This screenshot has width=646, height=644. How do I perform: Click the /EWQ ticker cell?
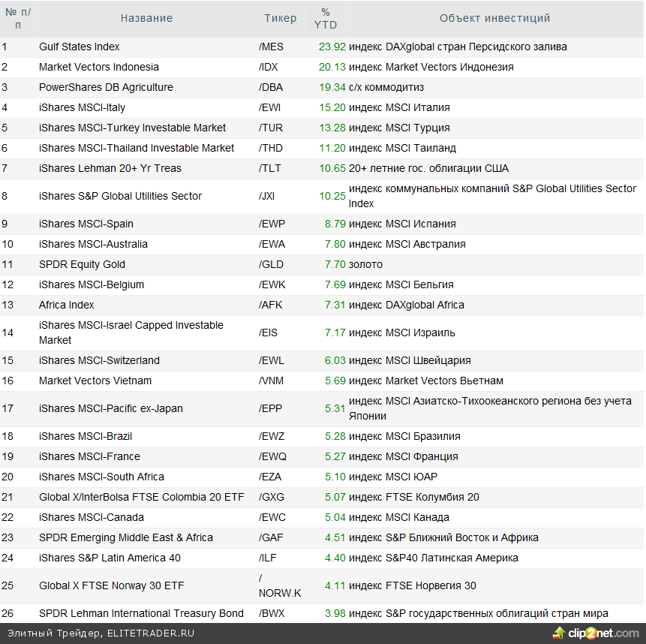[272, 456]
